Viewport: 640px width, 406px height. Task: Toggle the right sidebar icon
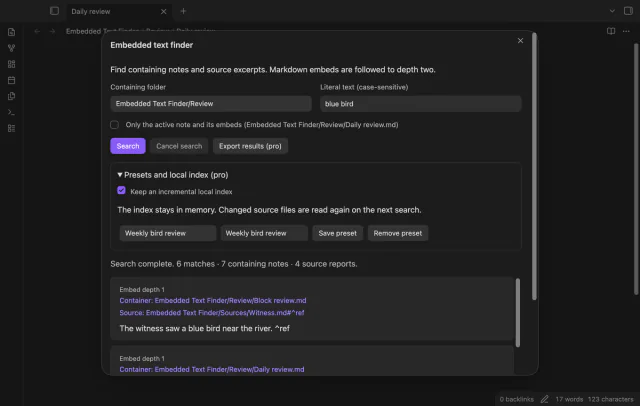tap(628, 11)
